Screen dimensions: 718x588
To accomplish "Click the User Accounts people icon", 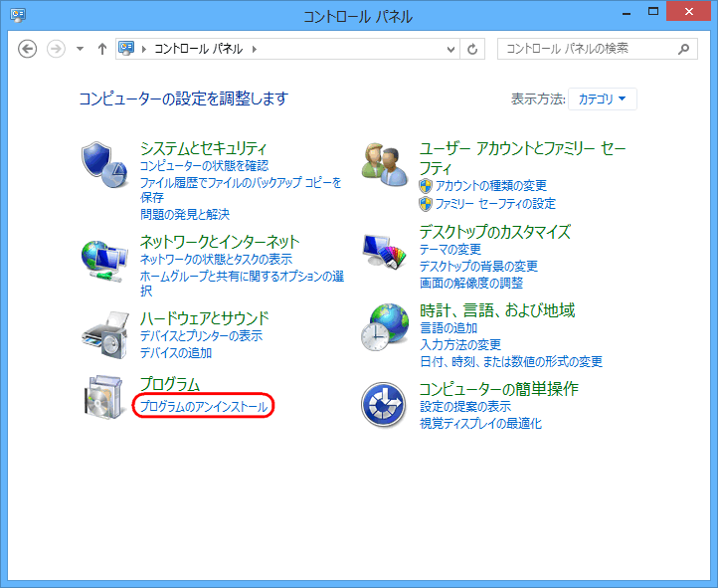I will click(385, 165).
